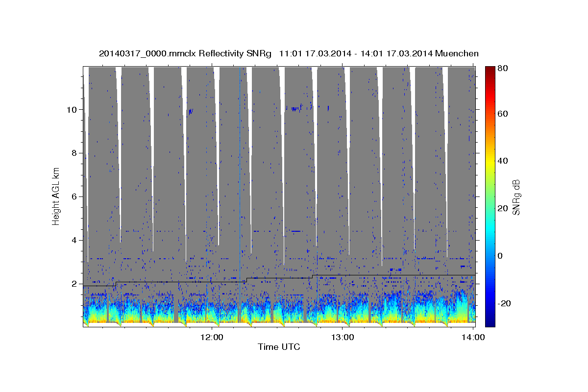
Task: Click the height tick label 4
Action: click(73, 240)
